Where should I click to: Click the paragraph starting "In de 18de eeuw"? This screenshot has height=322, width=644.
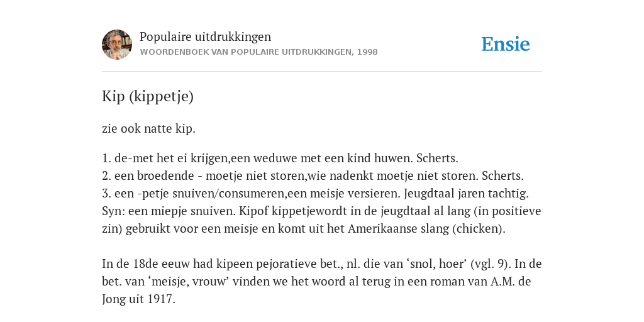click(322, 281)
